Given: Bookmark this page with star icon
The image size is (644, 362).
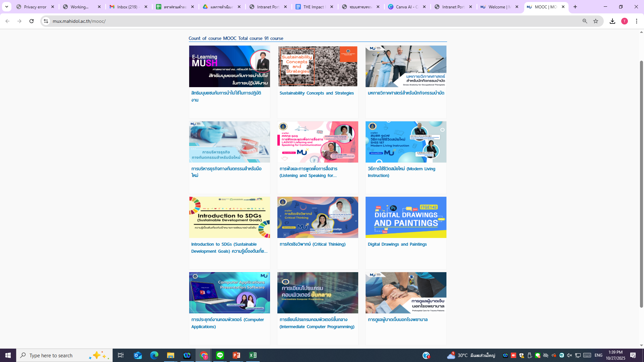Looking at the screenshot, I should pyautogui.click(x=596, y=21).
